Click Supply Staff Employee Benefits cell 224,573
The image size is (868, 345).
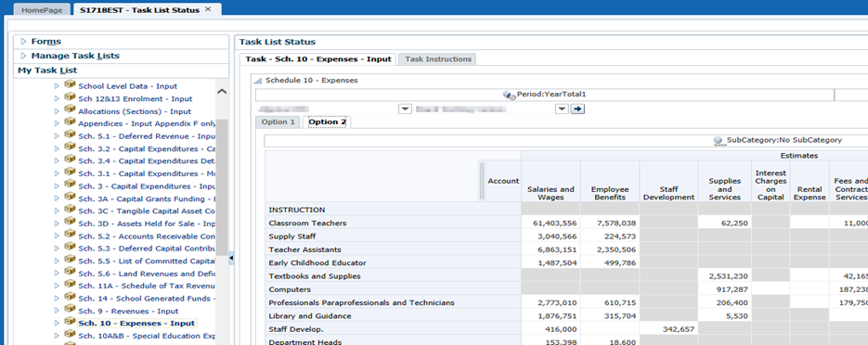pos(610,236)
